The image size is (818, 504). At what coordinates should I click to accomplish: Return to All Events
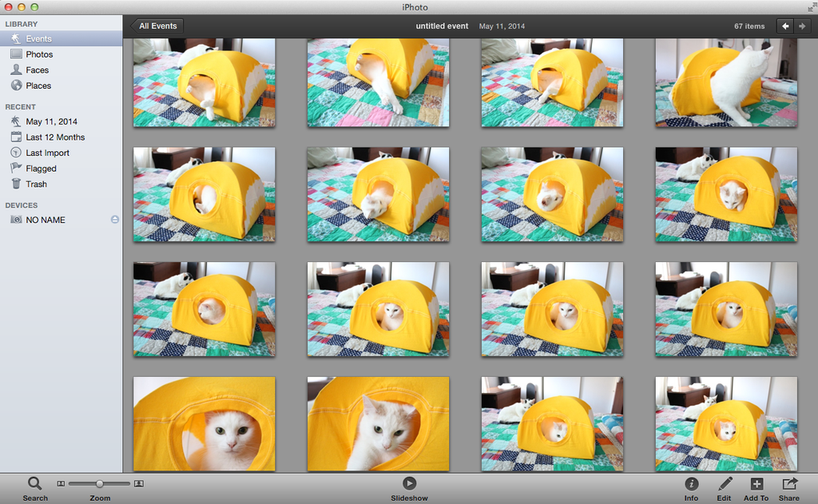[157, 26]
